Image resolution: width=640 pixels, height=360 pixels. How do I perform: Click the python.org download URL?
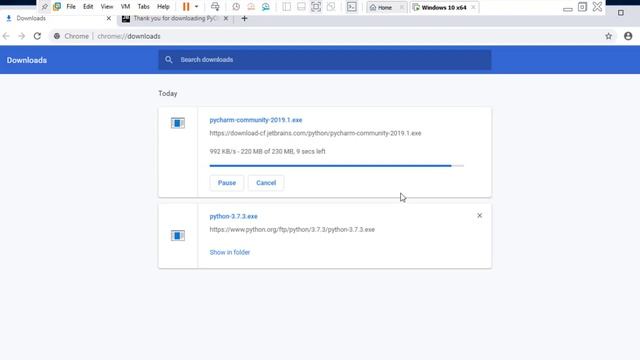pos(292,229)
